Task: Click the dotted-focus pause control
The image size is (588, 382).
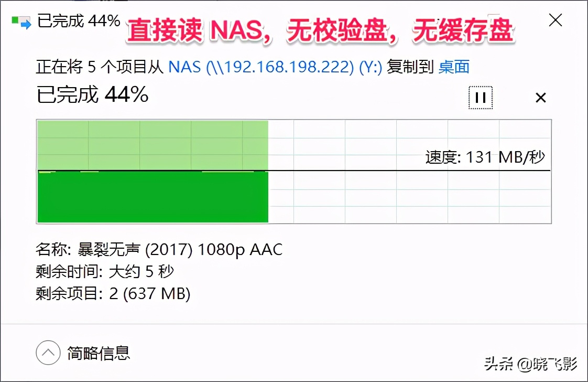Action: click(x=480, y=98)
